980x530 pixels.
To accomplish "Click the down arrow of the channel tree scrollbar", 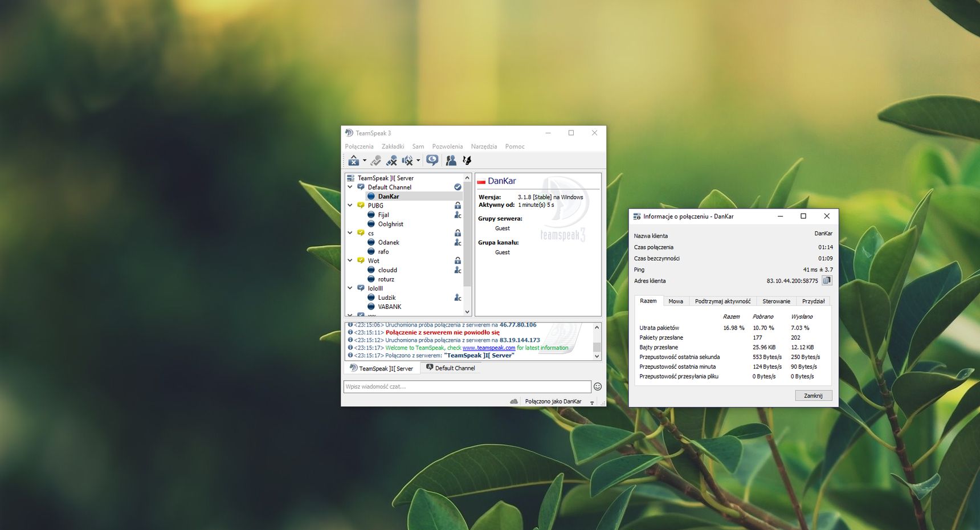I will [467, 312].
